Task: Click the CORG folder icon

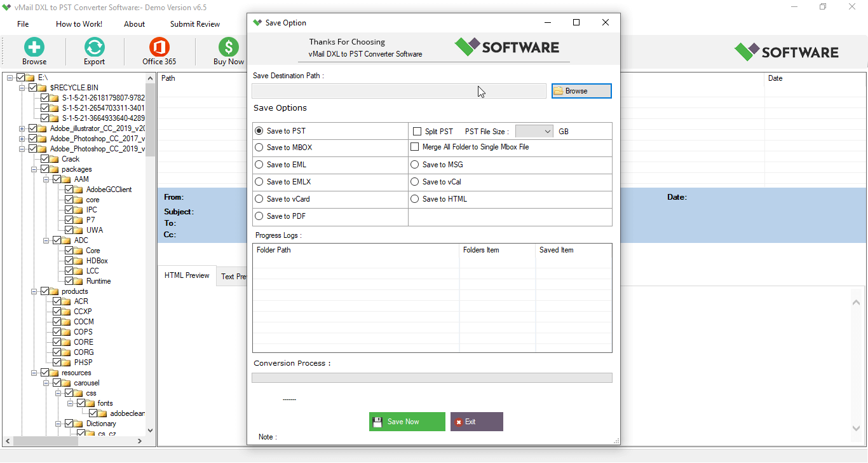Action: pos(67,352)
